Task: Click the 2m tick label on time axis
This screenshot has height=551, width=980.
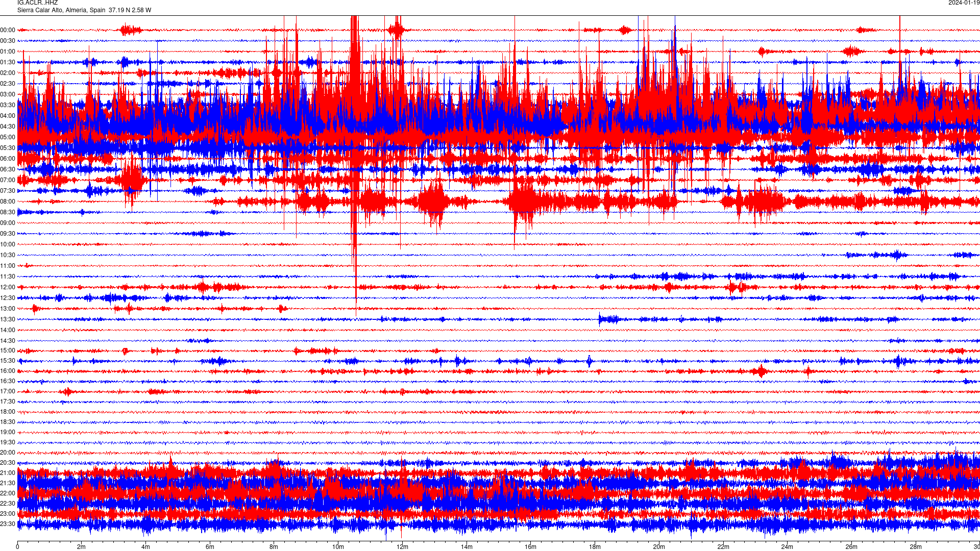Action: (x=82, y=547)
